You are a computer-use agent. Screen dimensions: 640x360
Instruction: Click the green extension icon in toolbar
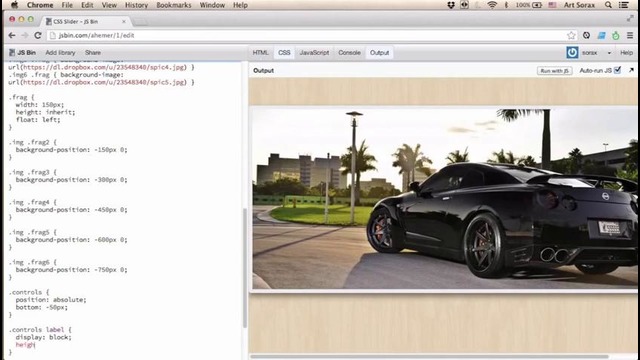click(616, 36)
